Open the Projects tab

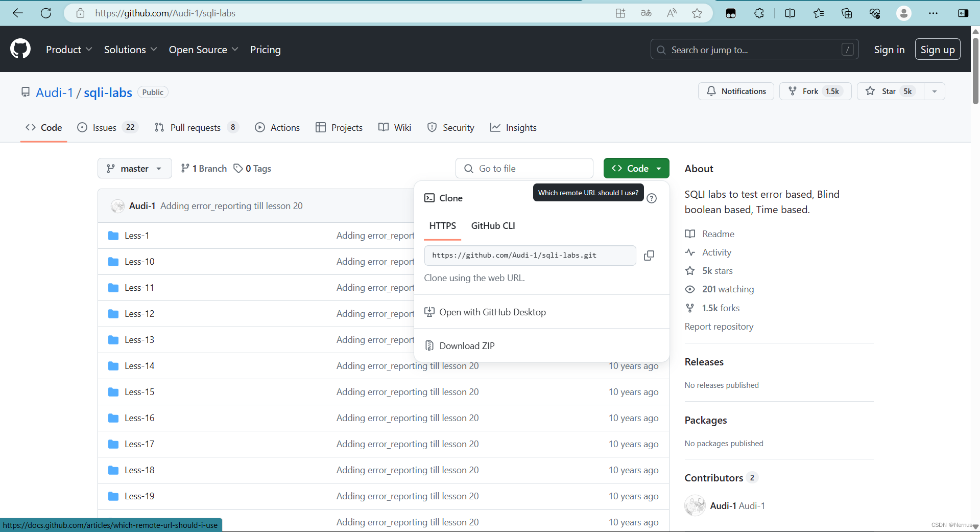click(x=339, y=127)
